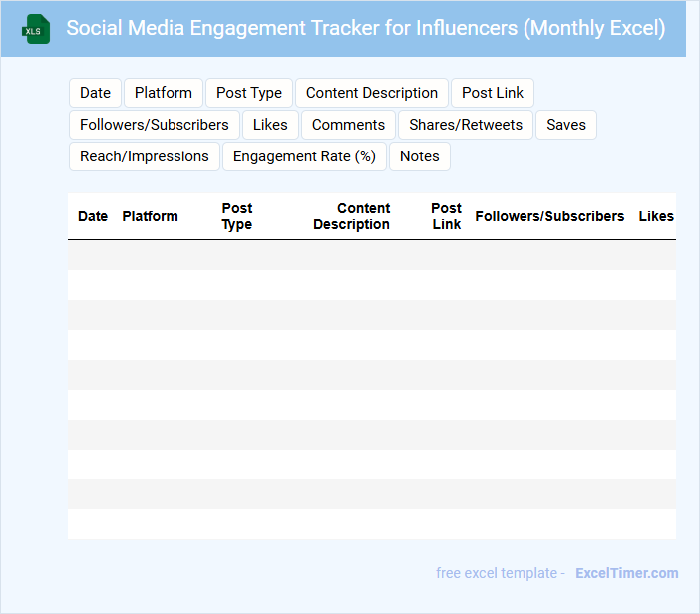700x614 pixels.
Task: Choose the Content Description tag
Action: pos(372,93)
